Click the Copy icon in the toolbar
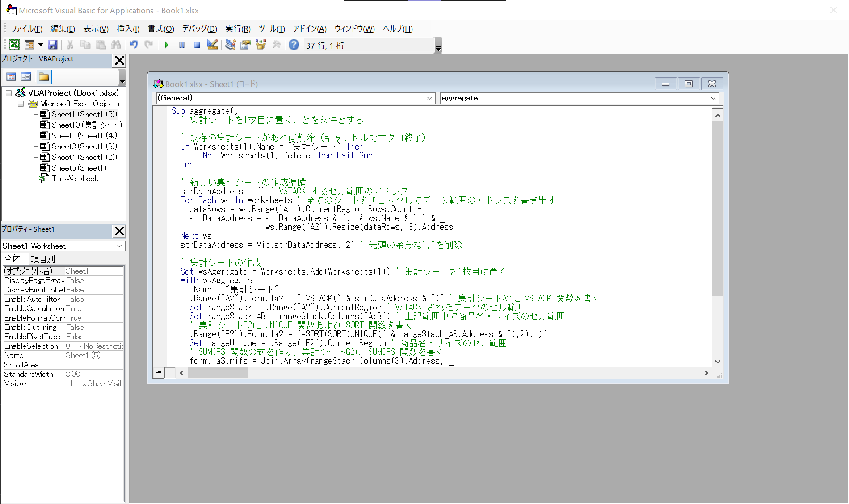The image size is (849, 504). (x=85, y=45)
